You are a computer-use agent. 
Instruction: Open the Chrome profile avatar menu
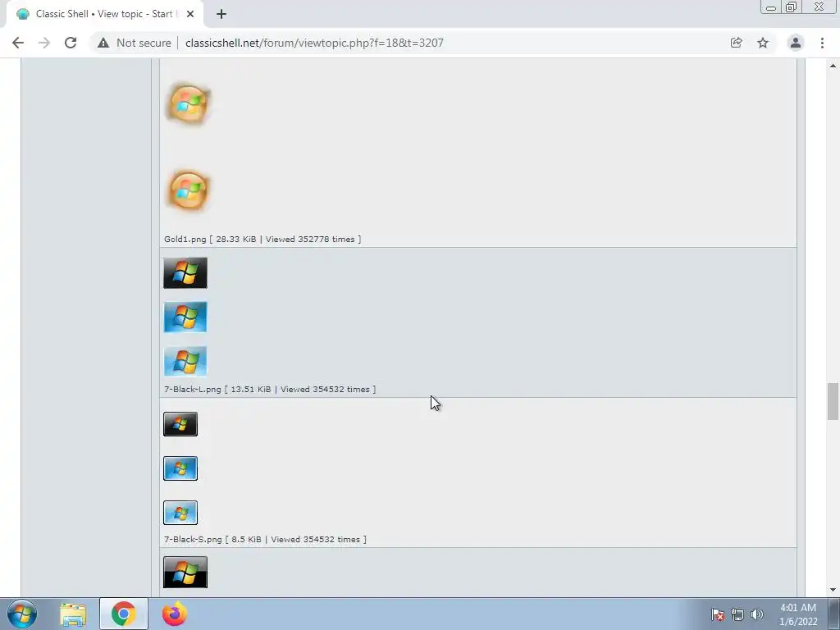(796, 43)
